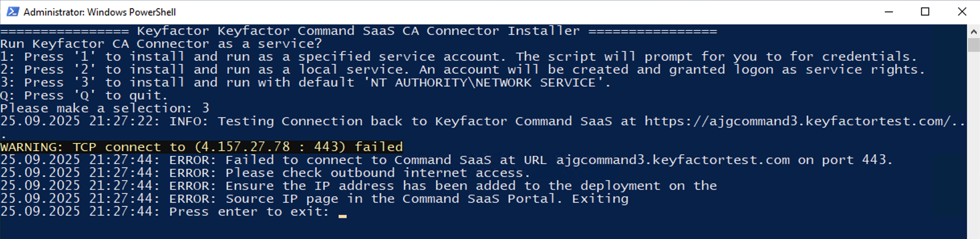Click the 'Please make a selection: 3' line
Screen dimensions: 980x239
105,109
